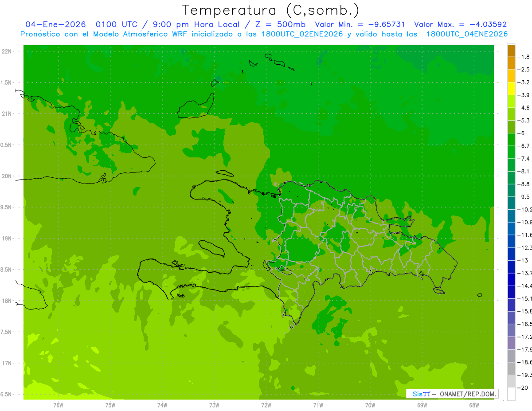Click the '21N' latitude label

coord(7,114)
